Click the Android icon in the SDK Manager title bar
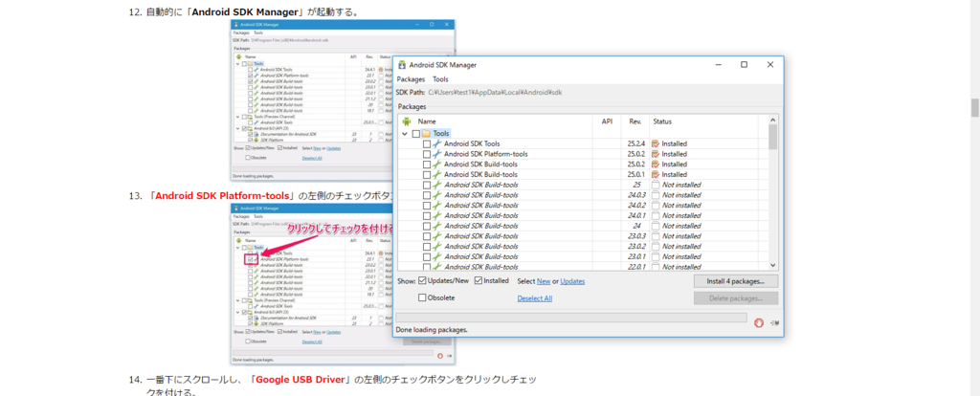 [403, 64]
